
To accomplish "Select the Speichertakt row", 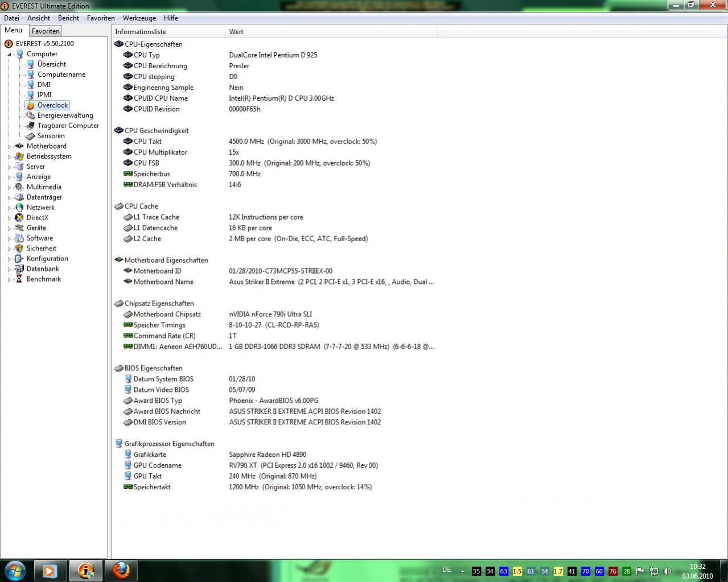I will (x=275, y=488).
